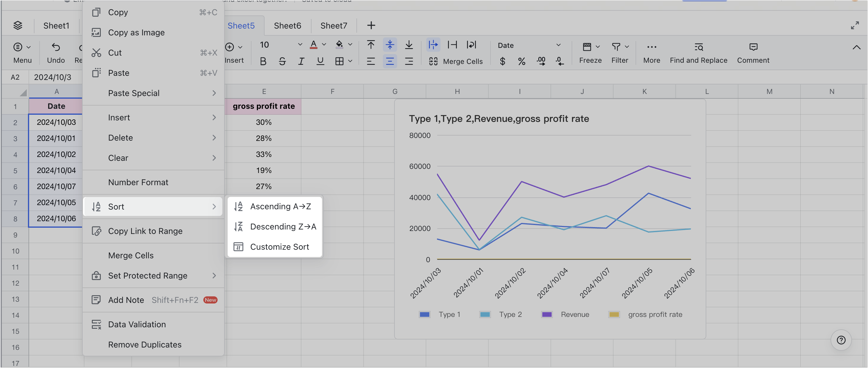The width and height of the screenshot is (868, 368).
Task: Click the fill color bucket swatch
Action: [x=339, y=45]
